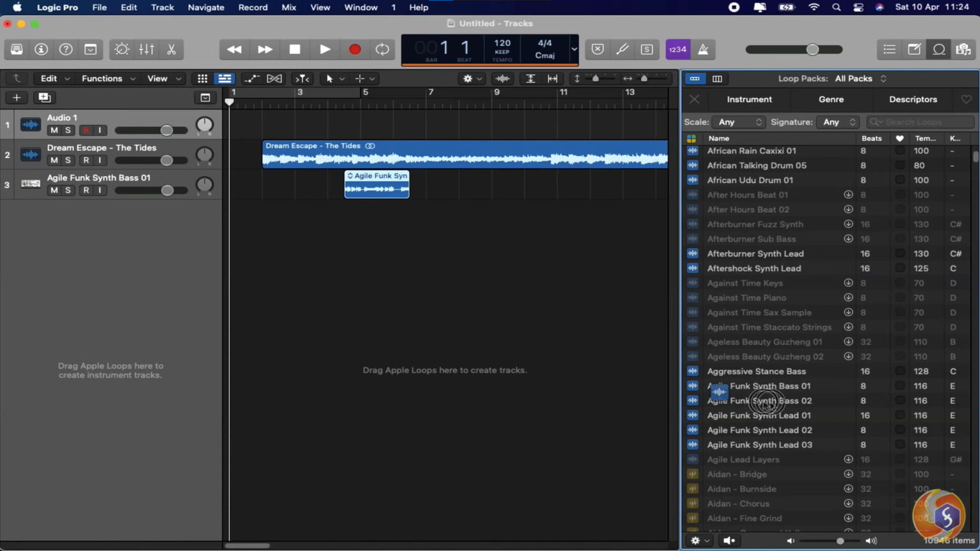Open the Signature dropdown
This screenshot has height=551, width=980.
tap(838, 121)
